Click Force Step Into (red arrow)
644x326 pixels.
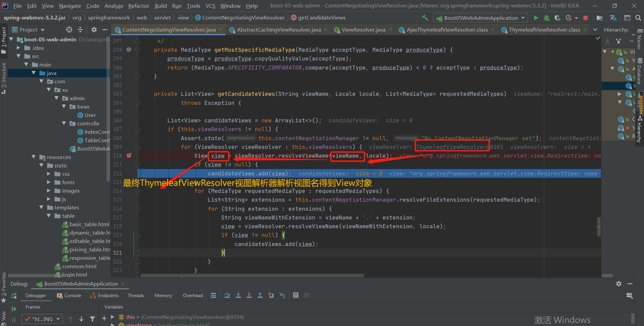[249, 295]
